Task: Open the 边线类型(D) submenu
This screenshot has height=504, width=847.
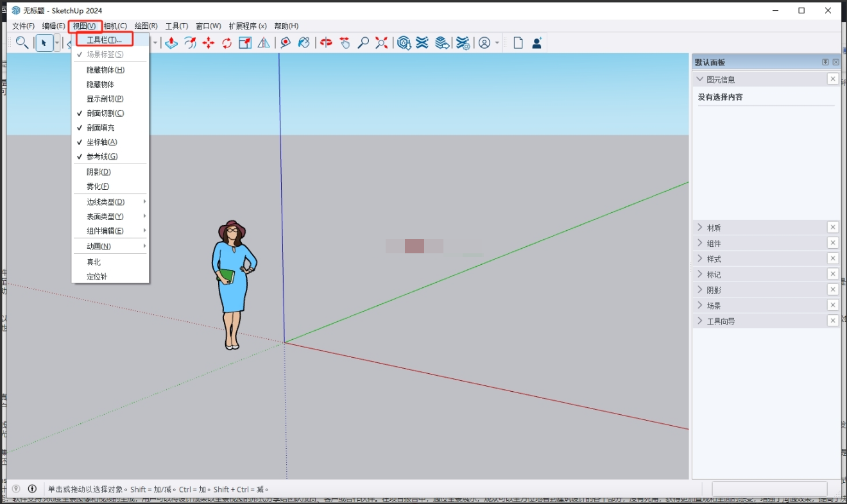Action: point(110,201)
